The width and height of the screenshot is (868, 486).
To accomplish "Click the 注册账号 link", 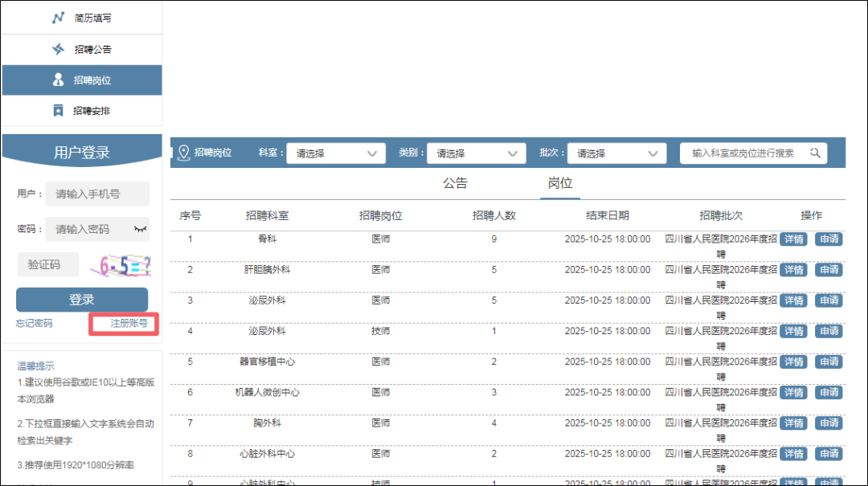I will pyautogui.click(x=129, y=323).
